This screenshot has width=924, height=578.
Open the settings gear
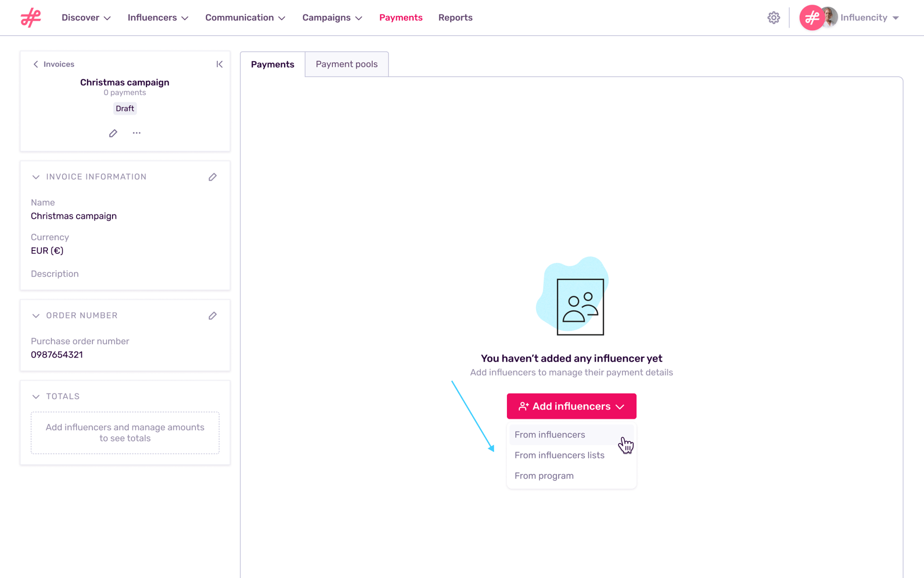(773, 17)
